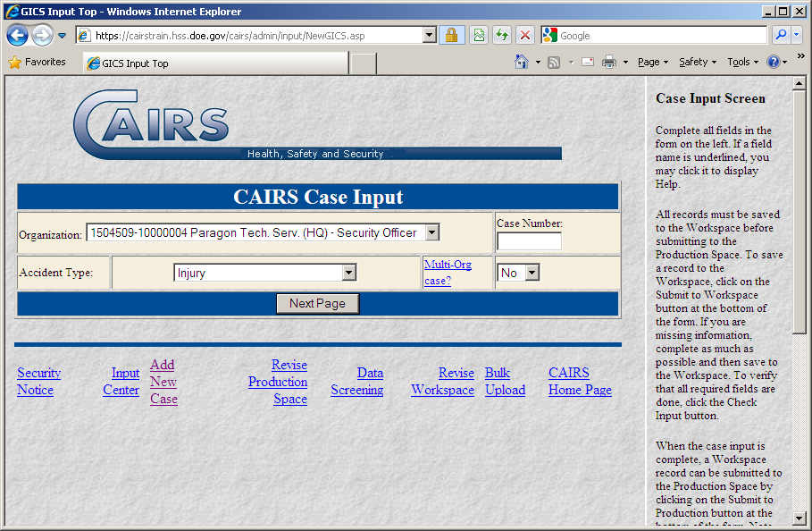Open the Security Notice link
The width and height of the screenshot is (812, 531).
click(x=38, y=382)
